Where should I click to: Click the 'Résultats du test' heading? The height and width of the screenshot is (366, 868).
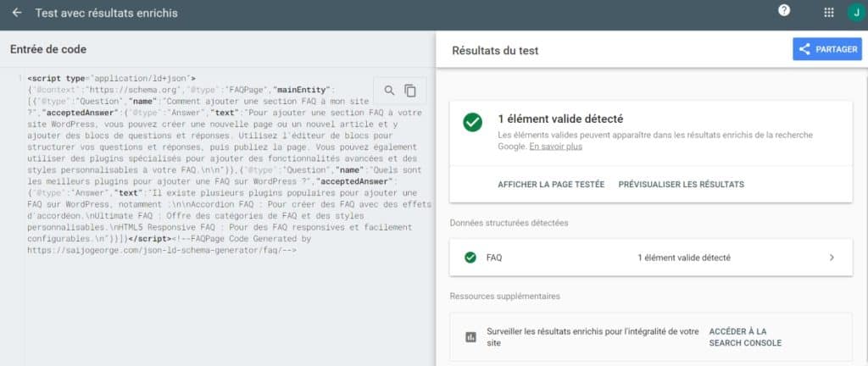click(495, 51)
